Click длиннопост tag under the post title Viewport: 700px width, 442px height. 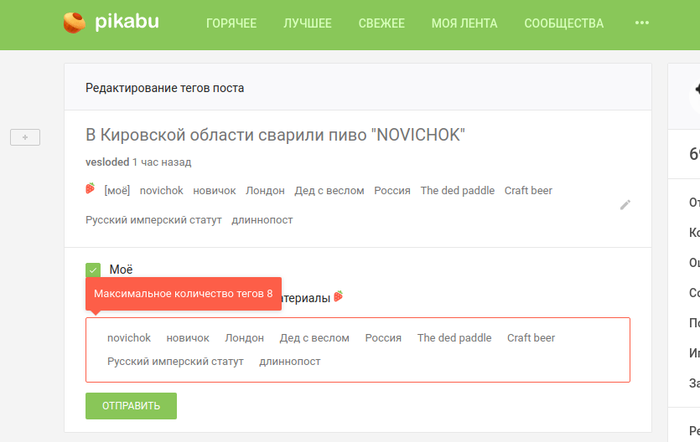pos(262,220)
